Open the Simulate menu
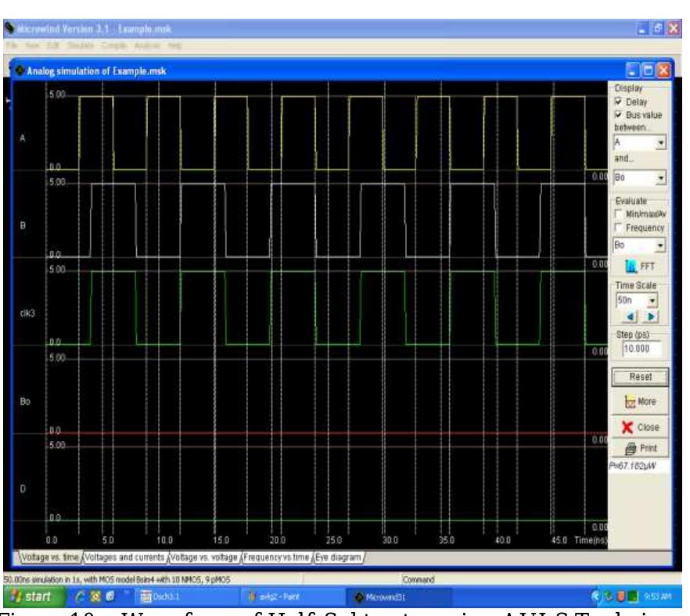The image size is (690, 616). point(81,45)
